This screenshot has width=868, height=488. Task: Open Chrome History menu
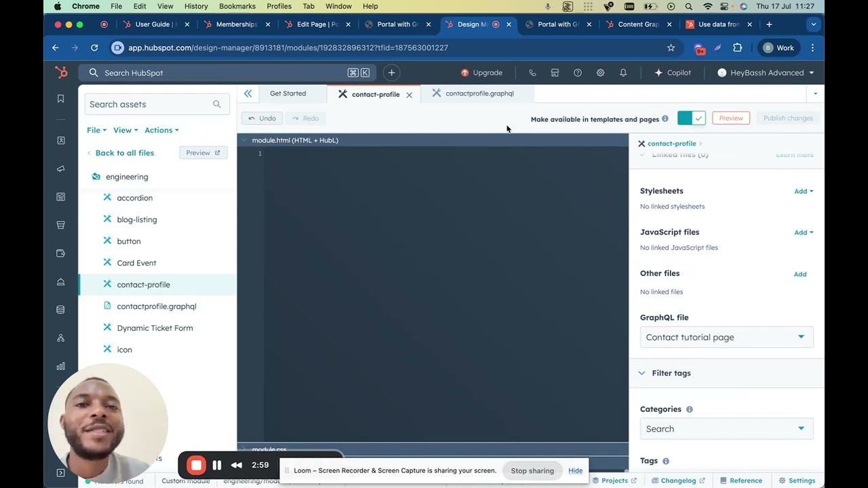196,6
